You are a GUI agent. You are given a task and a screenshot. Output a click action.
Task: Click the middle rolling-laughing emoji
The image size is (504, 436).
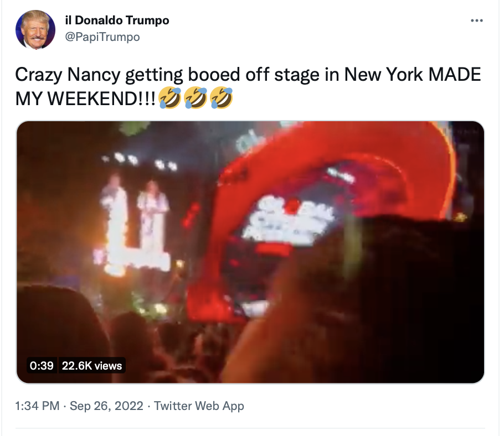click(196, 97)
